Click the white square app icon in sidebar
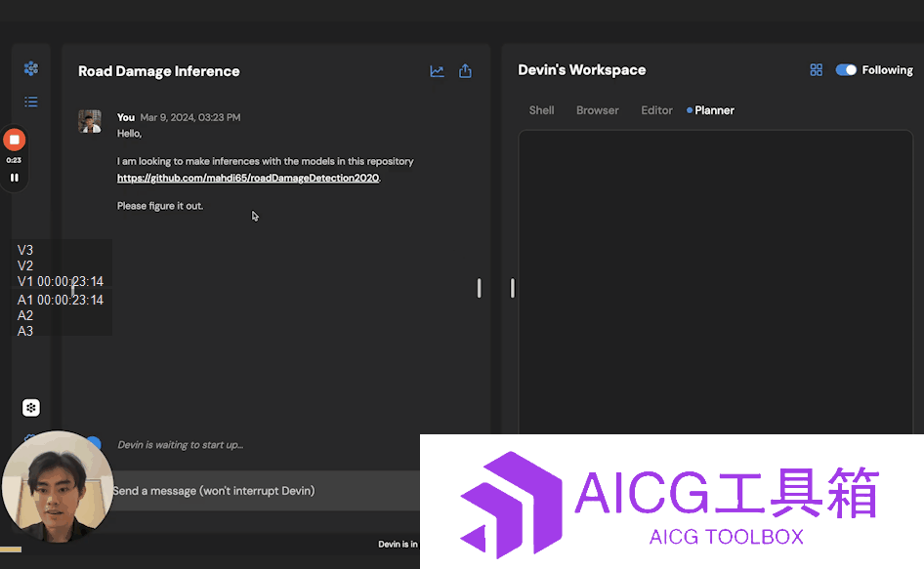This screenshot has height=569, width=924. click(x=31, y=408)
